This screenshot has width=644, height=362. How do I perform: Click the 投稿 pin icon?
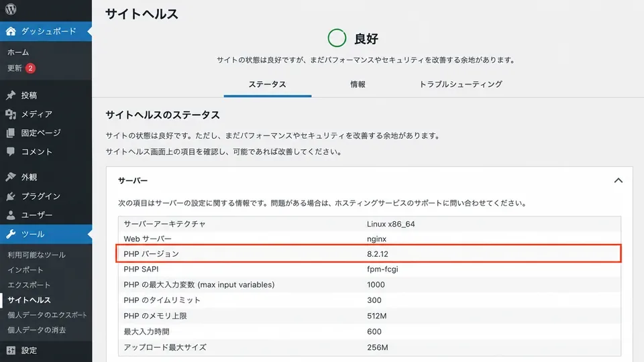[11, 95]
